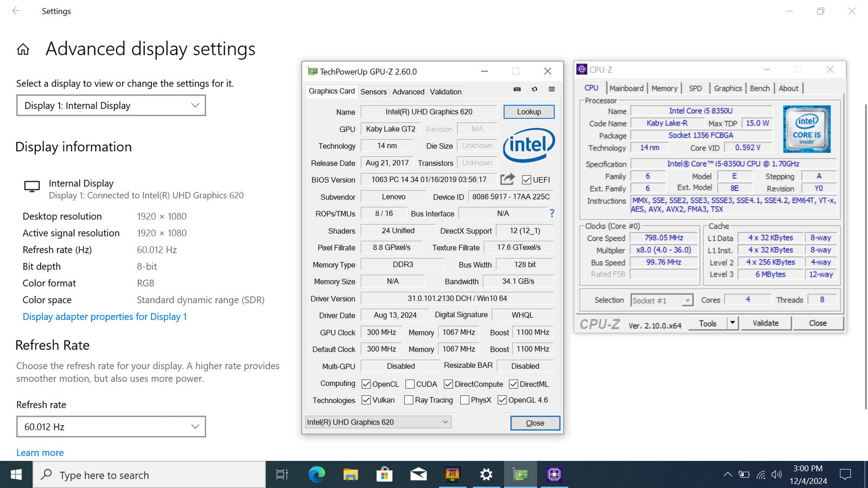Image resolution: width=868 pixels, height=488 pixels.
Task: Open the About tab in CPU-Z
Action: (788, 88)
